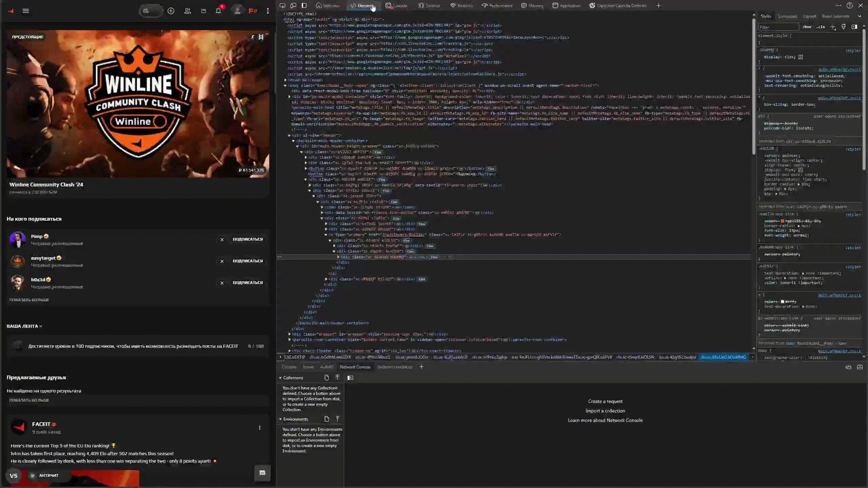Collapse the Collections section
The width and height of the screenshot is (868, 488).
point(280,378)
